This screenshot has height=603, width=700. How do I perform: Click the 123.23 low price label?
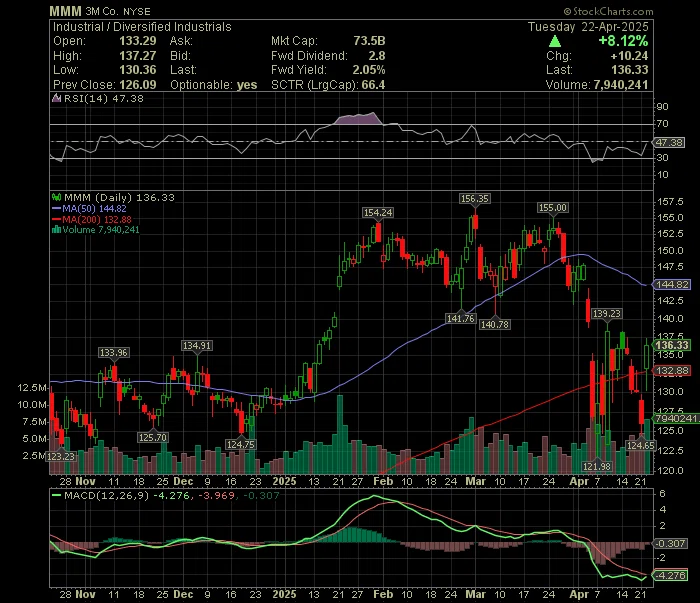click(x=62, y=457)
